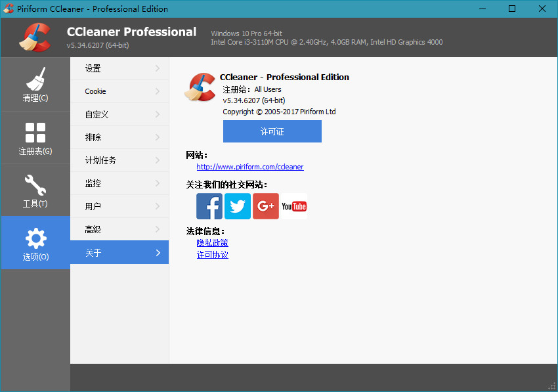The height and width of the screenshot is (392, 558).
Task: Click the CCleaner logo in header
Action: (35, 37)
